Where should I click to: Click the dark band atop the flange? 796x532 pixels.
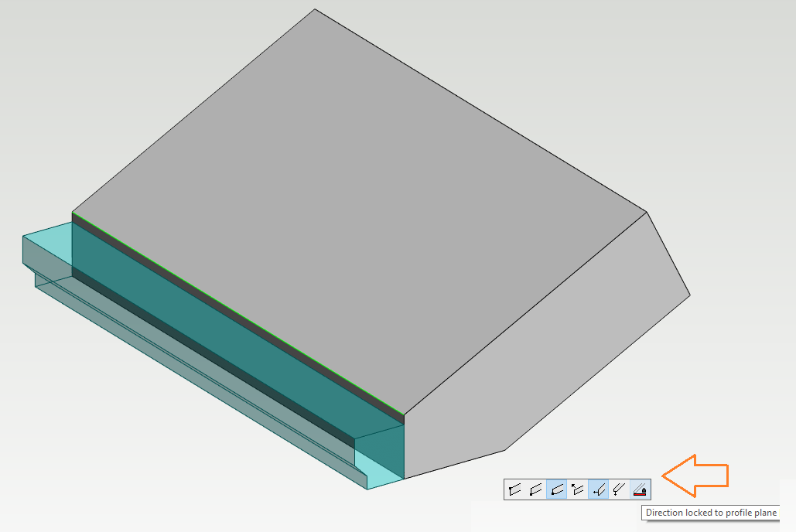(232, 302)
